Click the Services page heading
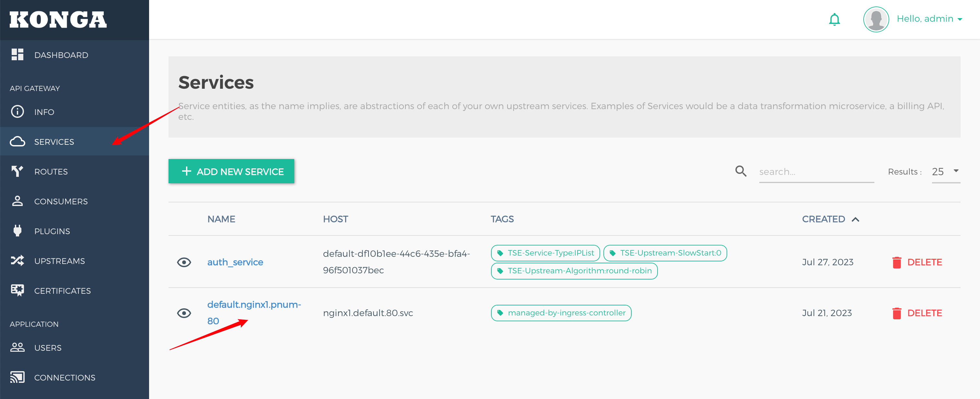 point(216,82)
